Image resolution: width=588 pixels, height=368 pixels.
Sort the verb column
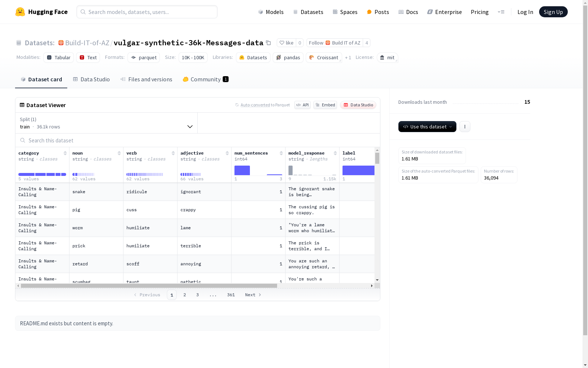[173, 153]
